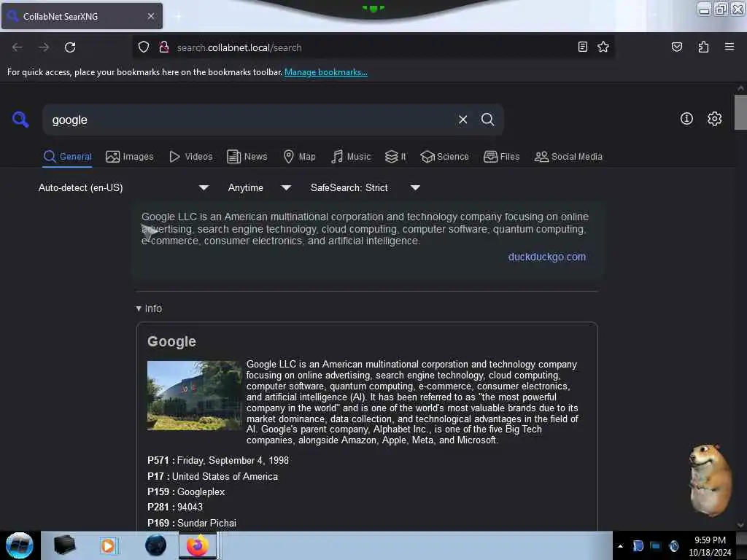Switch to the Videos tab
This screenshot has height=560, width=747.
click(190, 157)
